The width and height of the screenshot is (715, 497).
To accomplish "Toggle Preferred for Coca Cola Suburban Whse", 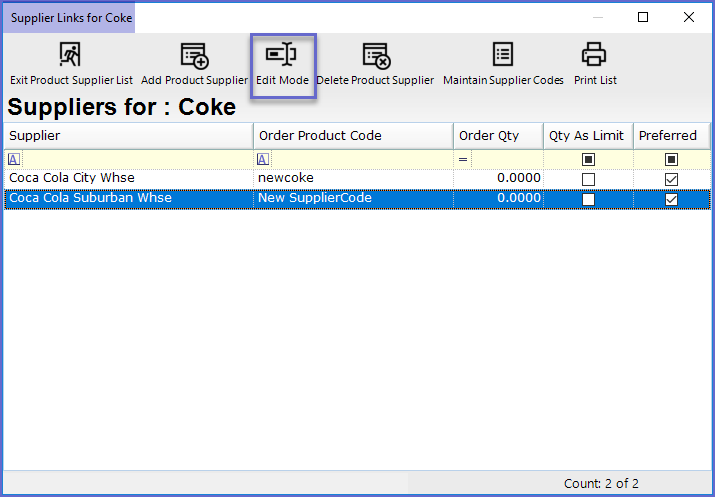I will 671,199.
